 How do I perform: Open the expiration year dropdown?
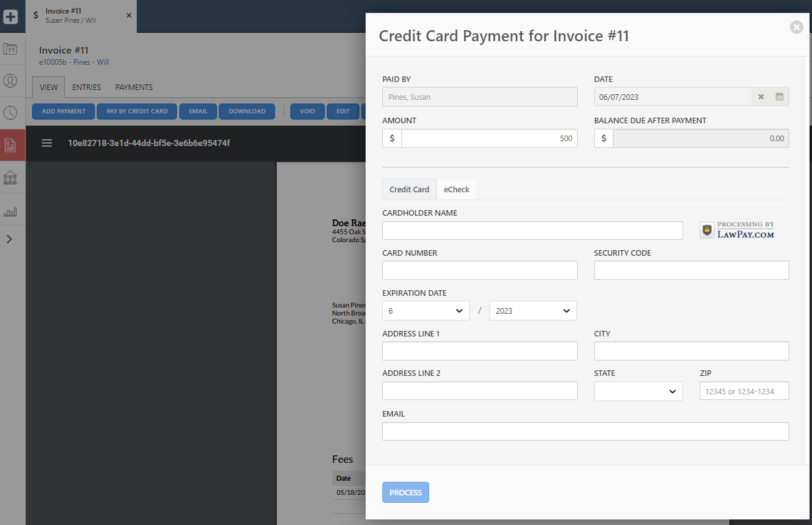coord(533,311)
